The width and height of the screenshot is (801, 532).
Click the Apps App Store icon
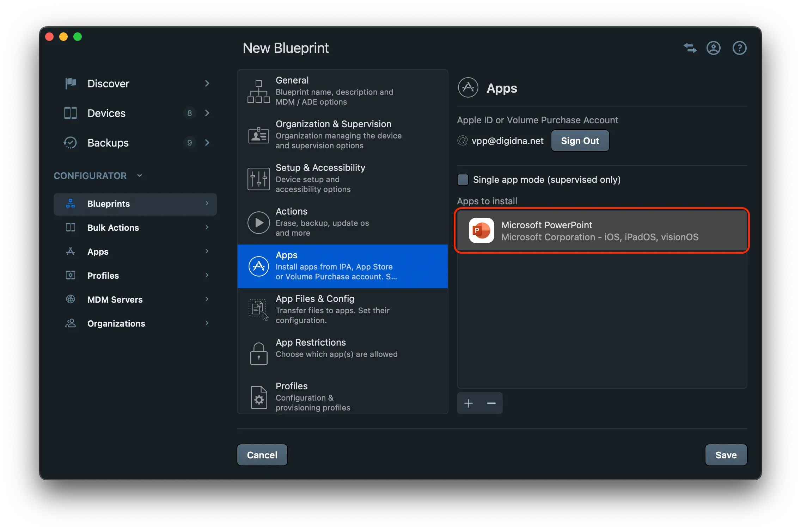[x=258, y=266]
